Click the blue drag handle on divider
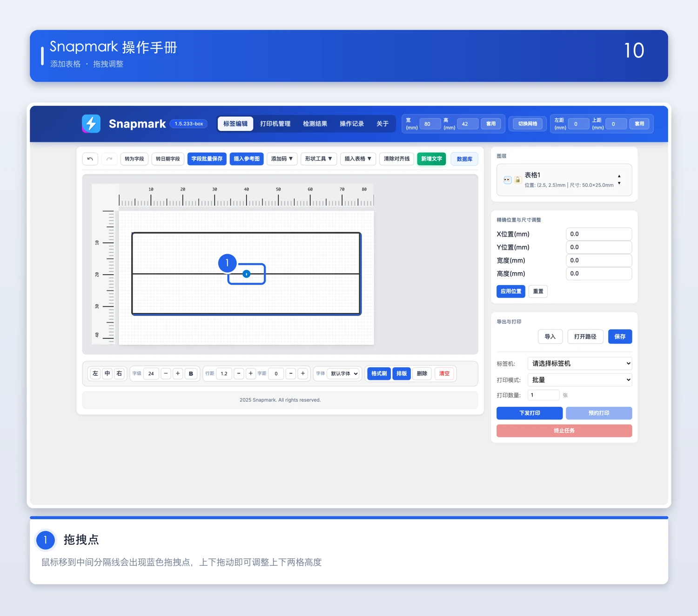The width and height of the screenshot is (698, 616). [x=247, y=274]
